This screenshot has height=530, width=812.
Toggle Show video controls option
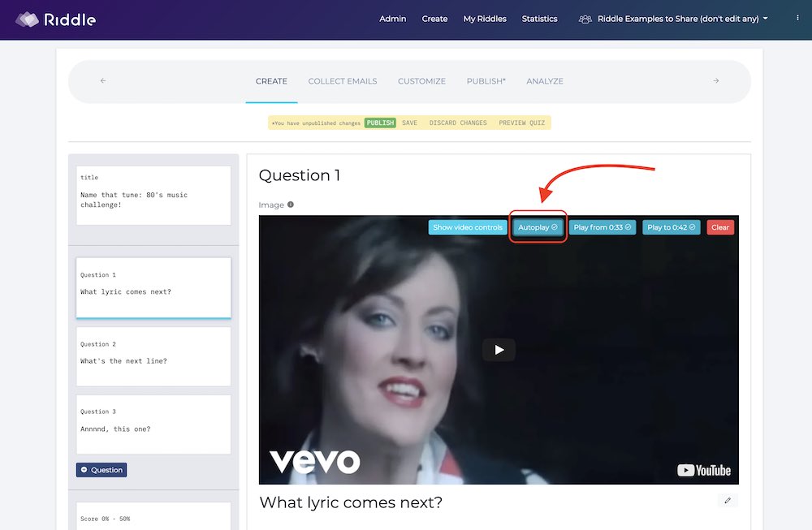(x=468, y=227)
